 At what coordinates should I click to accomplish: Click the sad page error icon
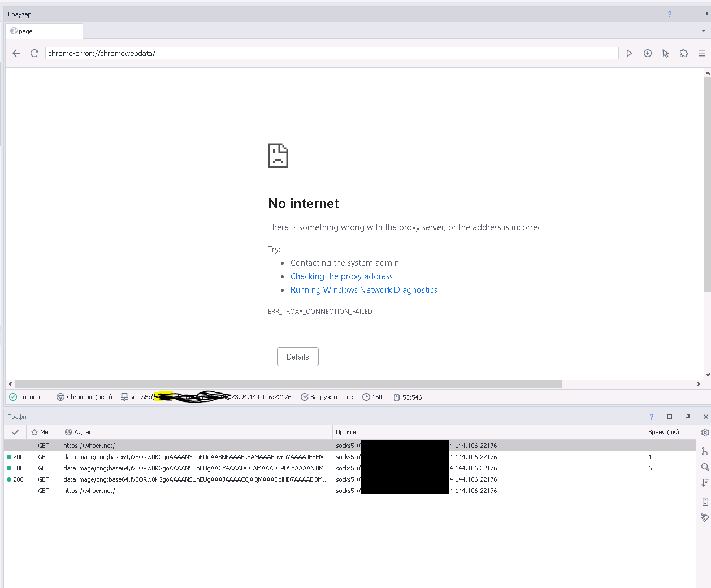pyautogui.click(x=278, y=155)
